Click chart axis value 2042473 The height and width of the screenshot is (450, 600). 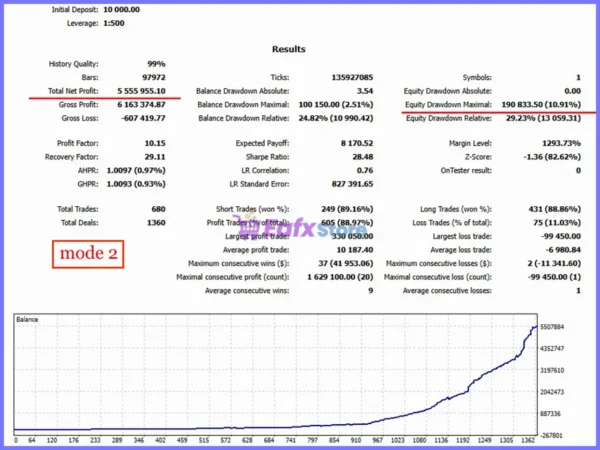(552, 392)
